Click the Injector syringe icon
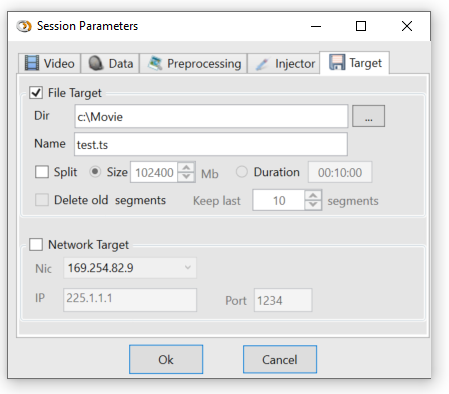The height and width of the screenshot is (394, 449). (x=262, y=64)
